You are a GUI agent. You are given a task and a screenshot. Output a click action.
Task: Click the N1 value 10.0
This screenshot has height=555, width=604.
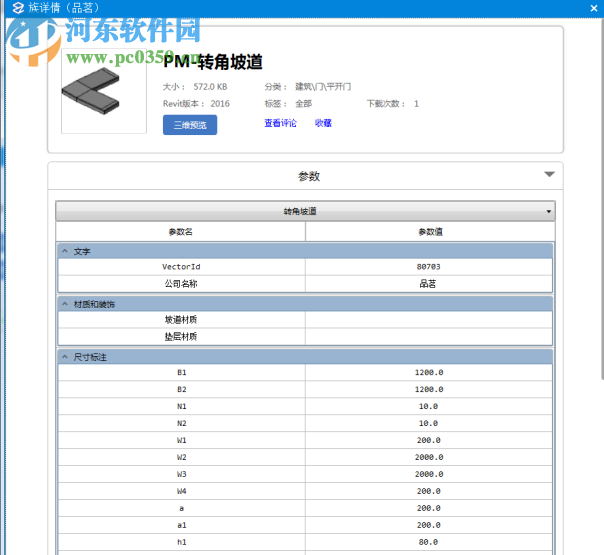(429, 406)
